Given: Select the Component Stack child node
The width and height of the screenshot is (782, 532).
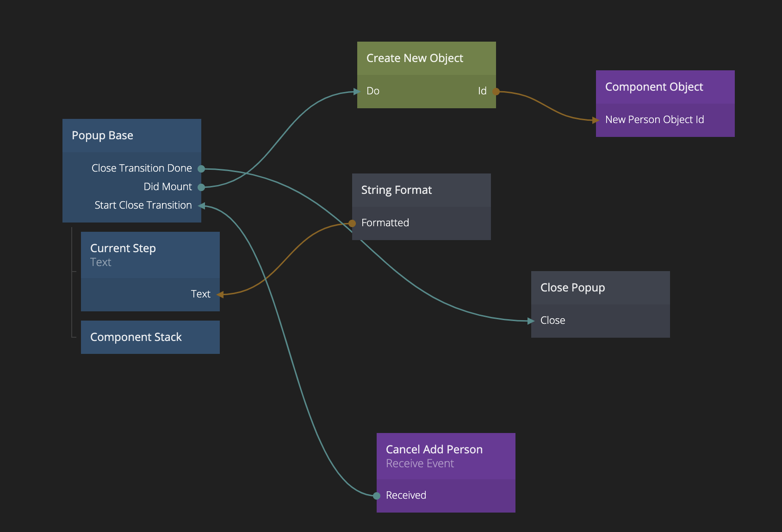Looking at the screenshot, I should [150, 337].
